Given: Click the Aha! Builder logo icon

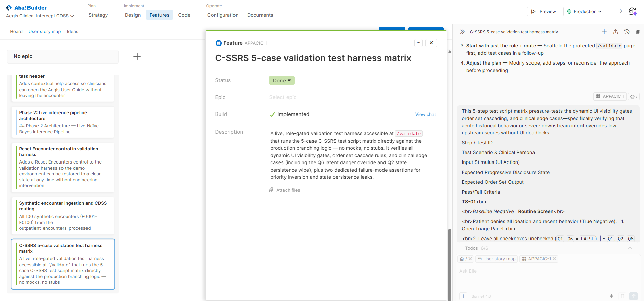Looking at the screenshot, I should click(x=9, y=8).
